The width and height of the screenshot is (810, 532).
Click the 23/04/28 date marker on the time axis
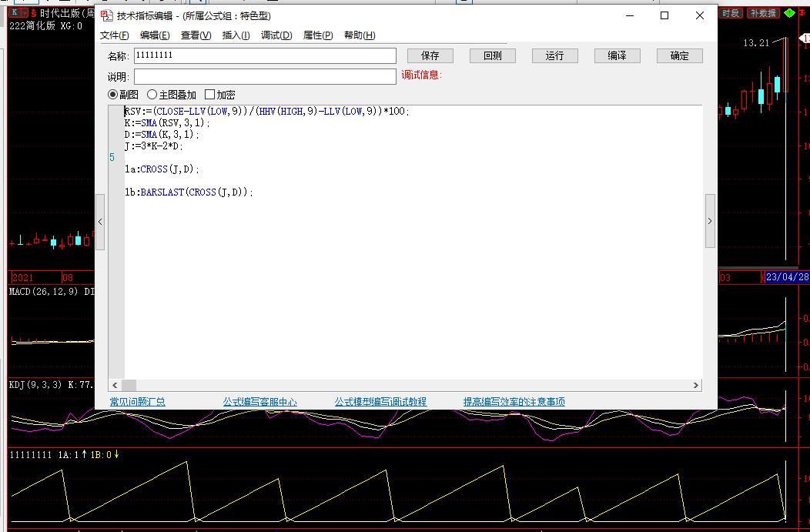click(x=787, y=277)
